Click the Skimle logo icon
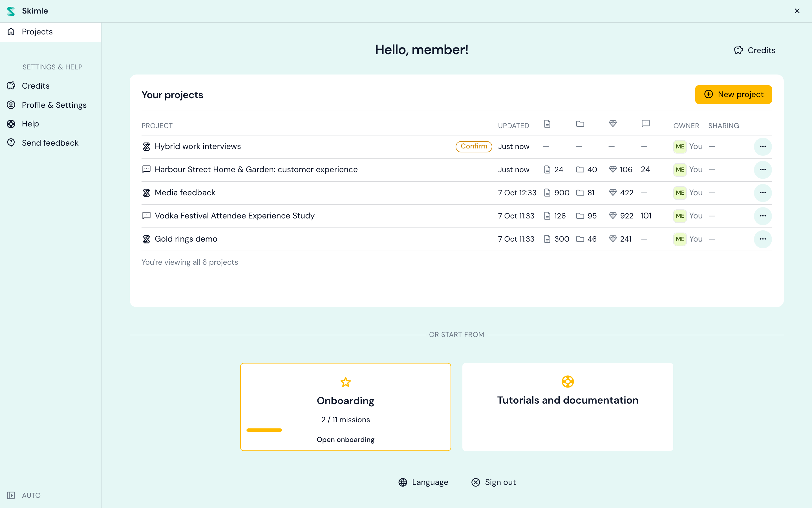The height and width of the screenshot is (508, 812). (11, 11)
